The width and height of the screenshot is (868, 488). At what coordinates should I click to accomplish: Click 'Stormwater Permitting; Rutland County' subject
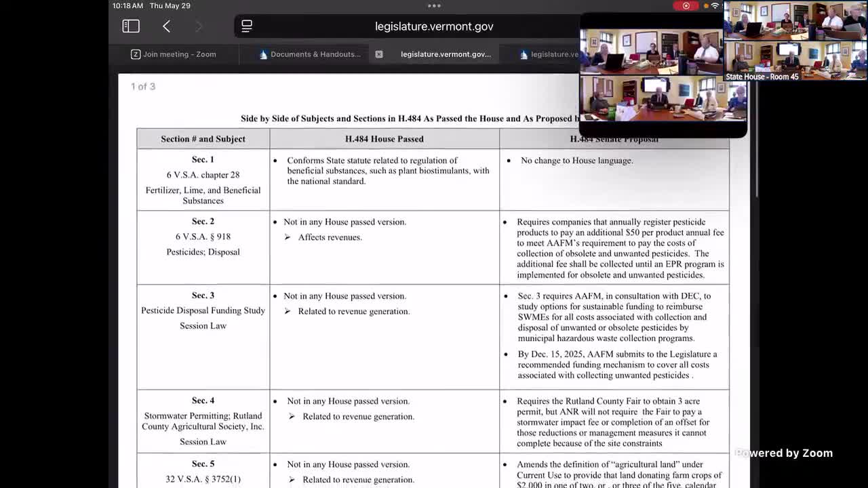(x=203, y=421)
